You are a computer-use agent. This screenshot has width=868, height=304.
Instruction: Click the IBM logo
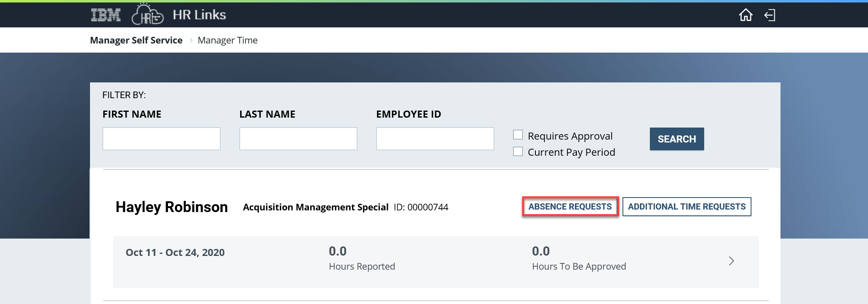[106, 15]
